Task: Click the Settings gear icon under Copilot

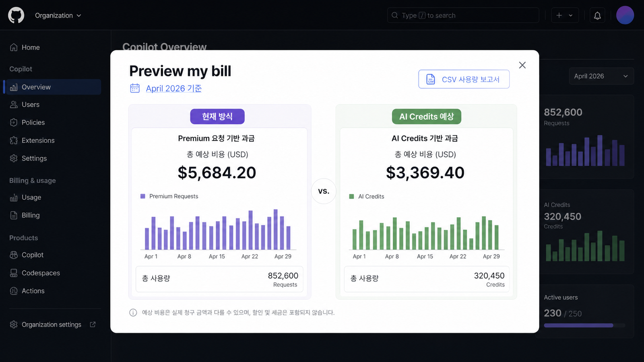Action: point(14,158)
